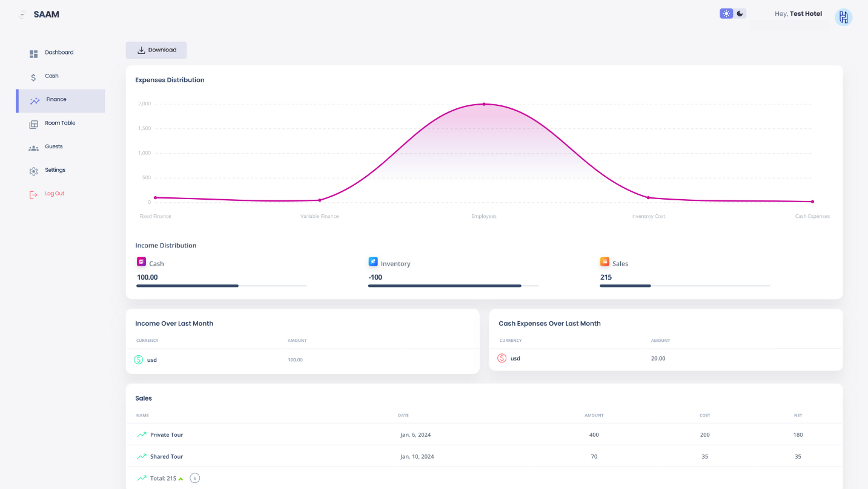The height and width of the screenshot is (489, 868).
Task: Open the Room Table page
Action: tap(60, 123)
